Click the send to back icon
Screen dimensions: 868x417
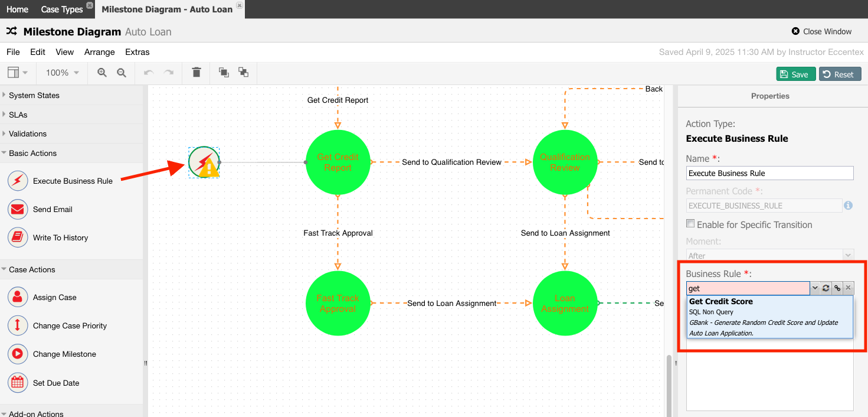tap(243, 72)
